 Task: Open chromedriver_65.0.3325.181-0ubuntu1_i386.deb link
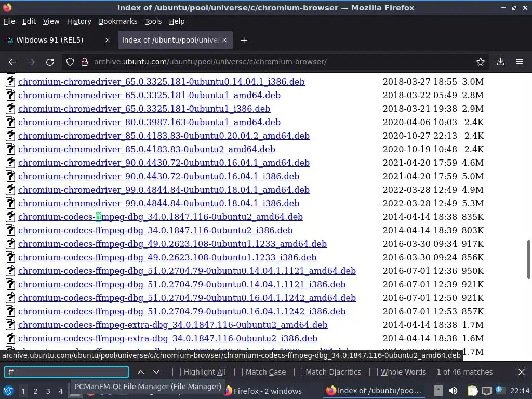click(144, 109)
